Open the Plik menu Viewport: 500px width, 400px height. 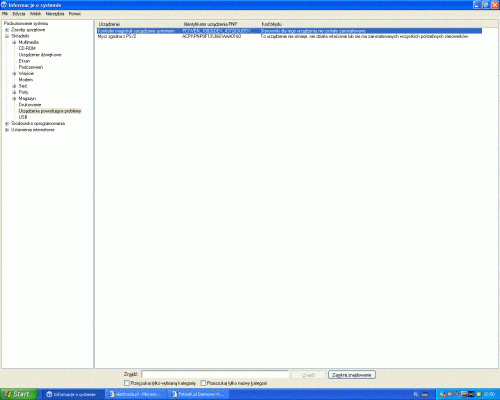pyautogui.click(x=5, y=14)
